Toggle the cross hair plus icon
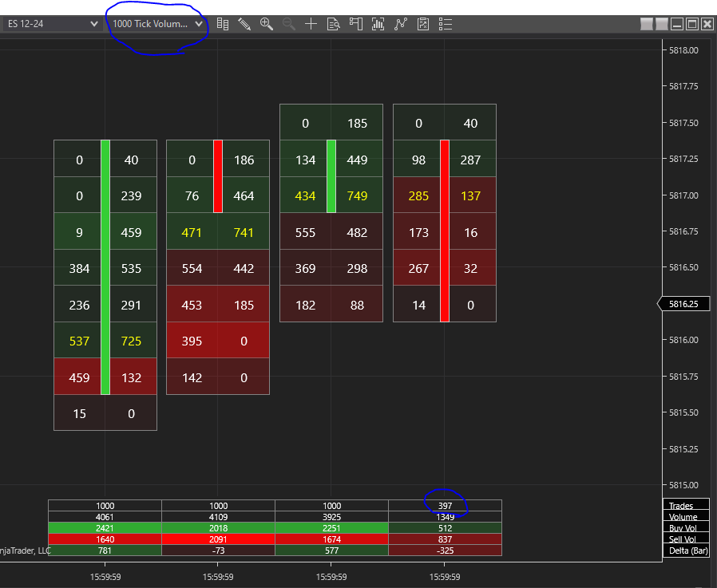The width and height of the screenshot is (717, 588). tap(311, 24)
